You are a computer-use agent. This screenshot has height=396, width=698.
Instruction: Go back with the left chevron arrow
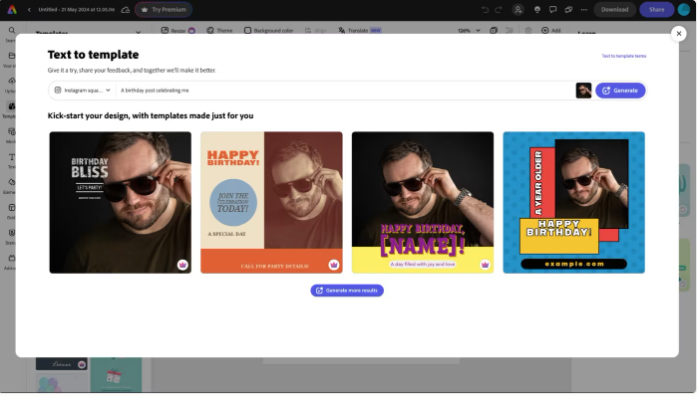(29, 9)
